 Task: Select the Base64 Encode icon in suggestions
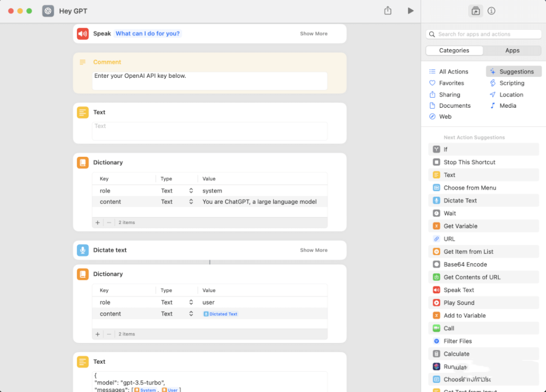click(436, 264)
